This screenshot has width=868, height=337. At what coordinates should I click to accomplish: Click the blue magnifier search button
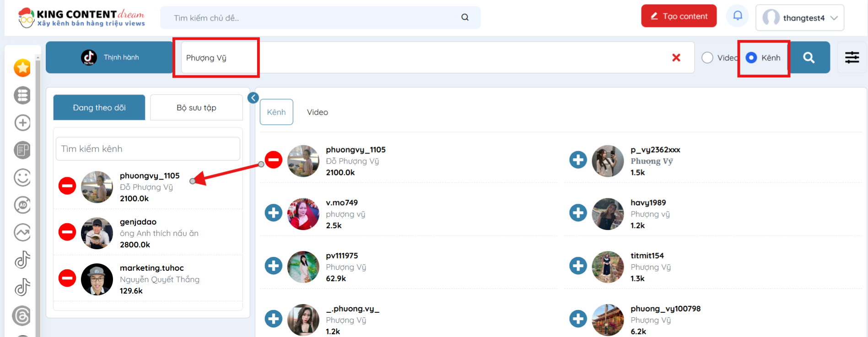click(809, 58)
